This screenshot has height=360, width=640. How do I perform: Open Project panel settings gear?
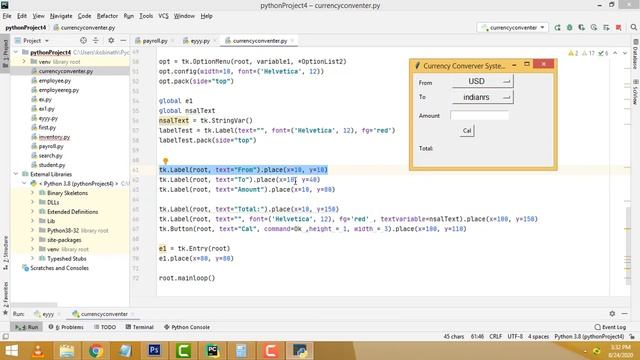[111, 40]
